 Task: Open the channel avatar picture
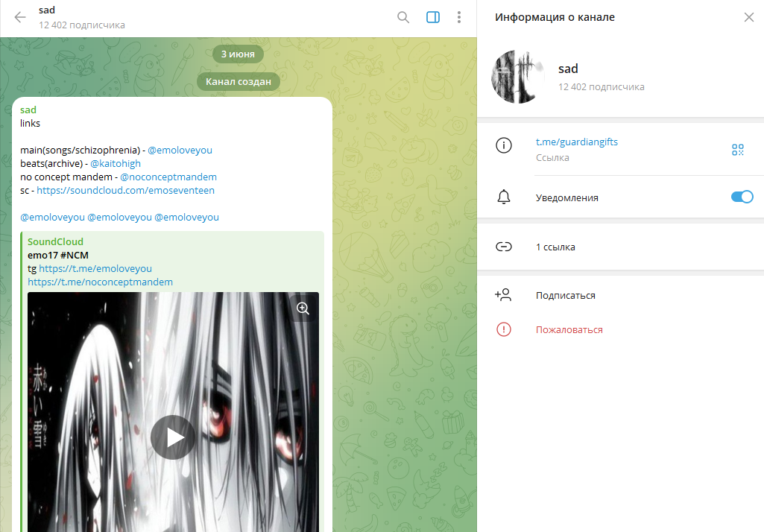[518, 77]
